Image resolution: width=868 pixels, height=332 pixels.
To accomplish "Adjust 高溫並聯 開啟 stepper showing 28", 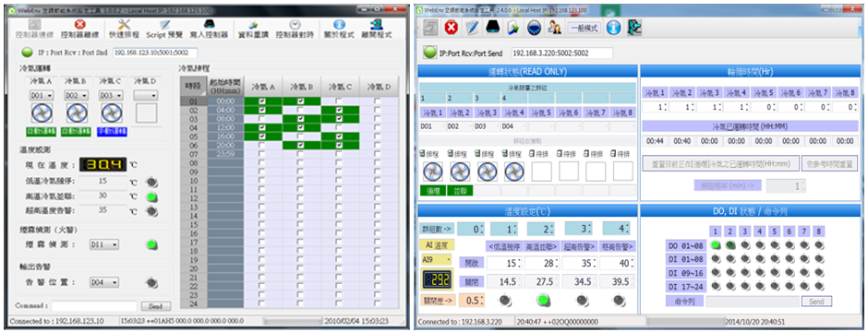I will pyautogui.click(x=541, y=264).
